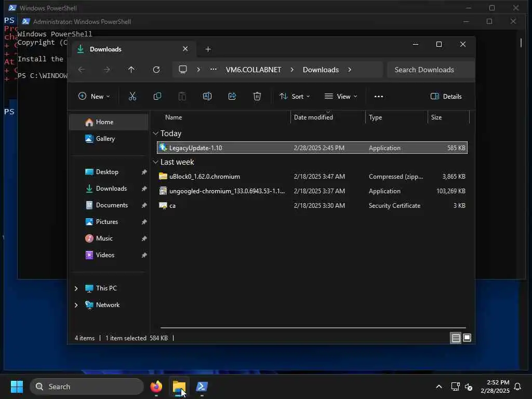Click the Share icon in toolbar
The height and width of the screenshot is (399, 532).
(x=232, y=96)
